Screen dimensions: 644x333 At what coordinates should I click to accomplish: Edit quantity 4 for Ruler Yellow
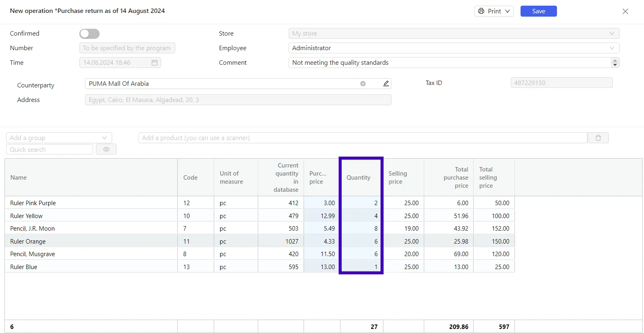point(361,216)
